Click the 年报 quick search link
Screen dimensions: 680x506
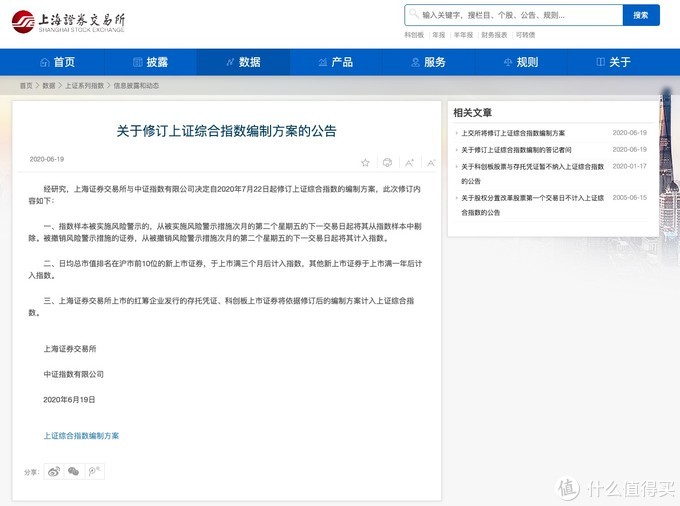coord(439,35)
